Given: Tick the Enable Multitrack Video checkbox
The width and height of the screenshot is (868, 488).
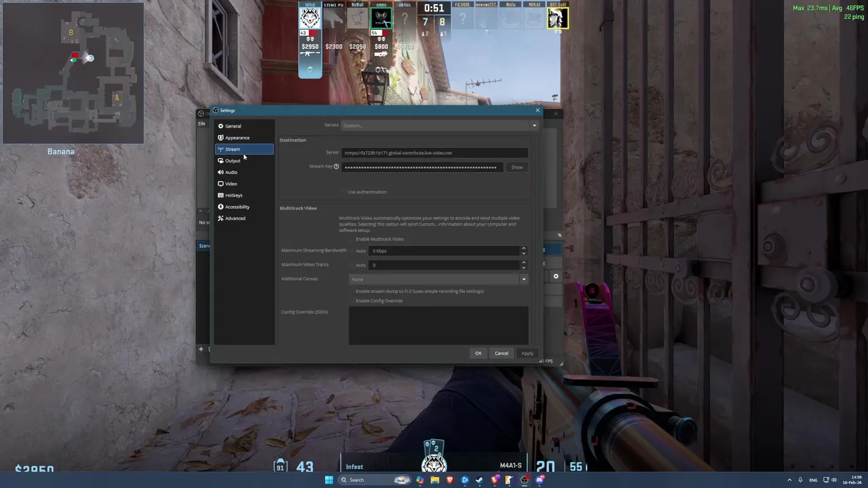Looking at the screenshot, I should [x=352, y=239].
